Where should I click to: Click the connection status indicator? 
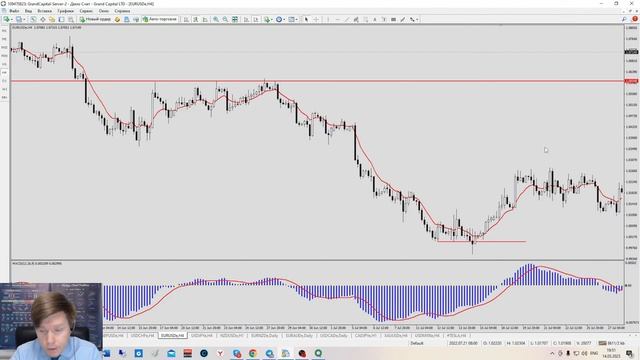coord(611,343)
